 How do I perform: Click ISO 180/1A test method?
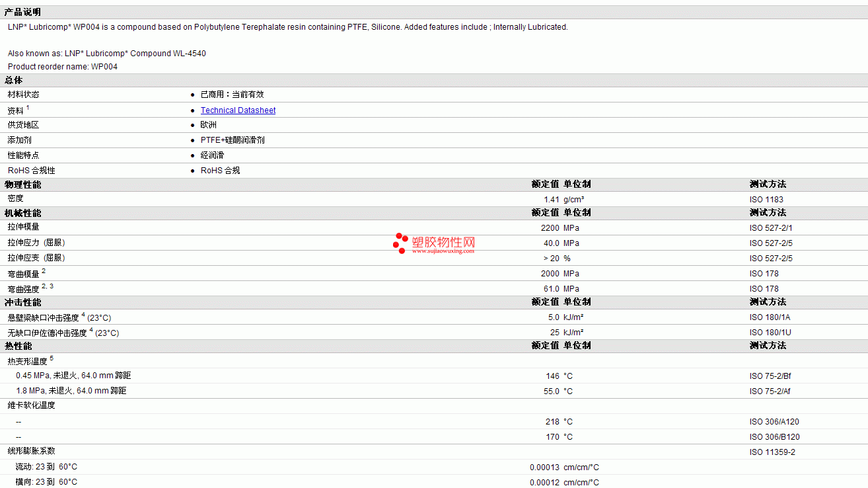tap(770, 317)
